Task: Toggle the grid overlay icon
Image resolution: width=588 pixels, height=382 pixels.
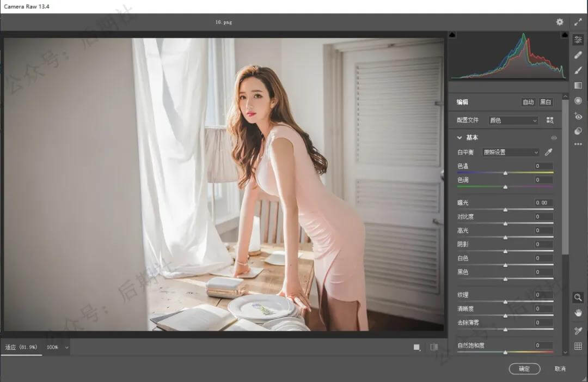Action: (578, 346)
